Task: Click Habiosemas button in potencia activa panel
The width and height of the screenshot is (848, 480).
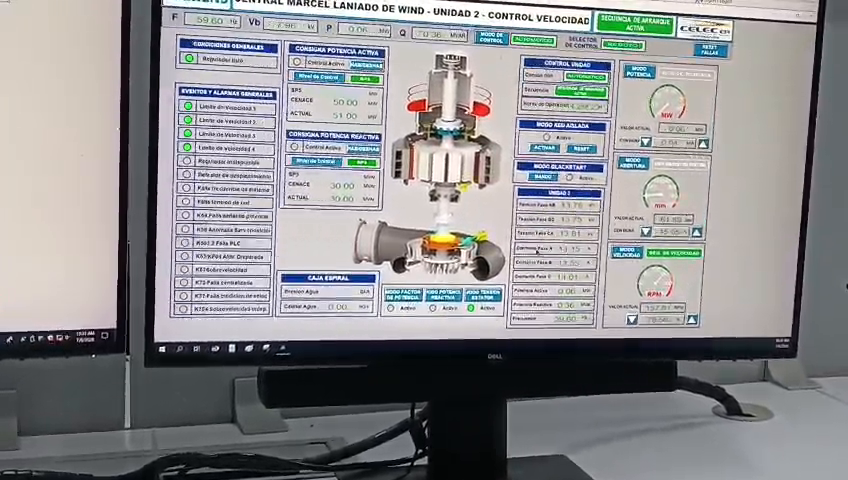Action: click(x=366, y=65)
